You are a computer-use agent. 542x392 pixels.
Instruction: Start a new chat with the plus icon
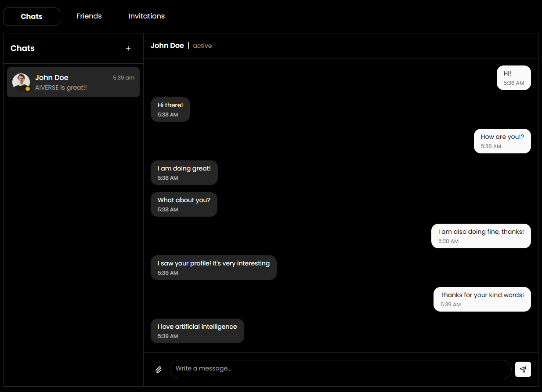128,48
